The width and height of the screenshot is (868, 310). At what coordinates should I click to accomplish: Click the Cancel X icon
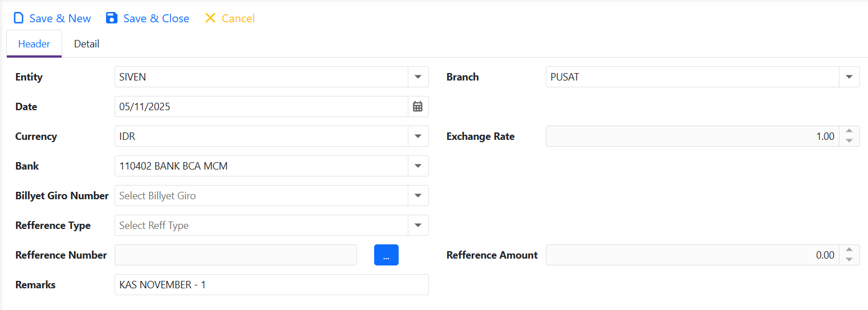pyautogui.click(x=210, y=18)
